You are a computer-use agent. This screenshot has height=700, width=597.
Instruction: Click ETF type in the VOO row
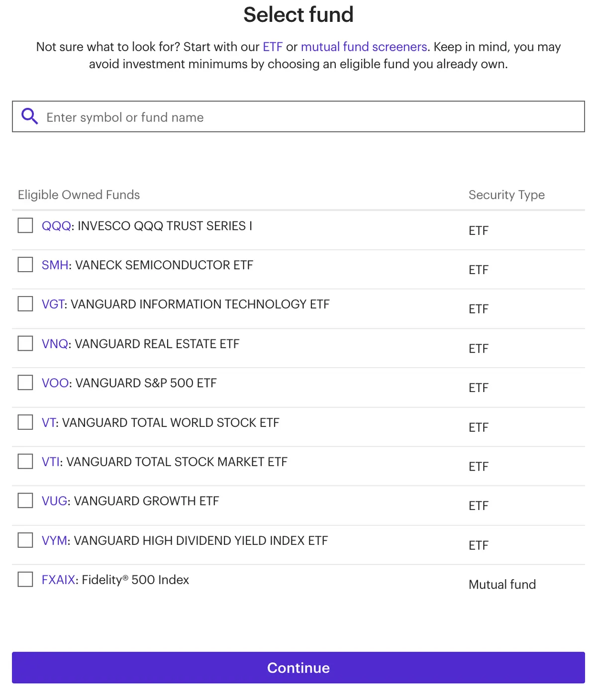click(x=479, y=388)
